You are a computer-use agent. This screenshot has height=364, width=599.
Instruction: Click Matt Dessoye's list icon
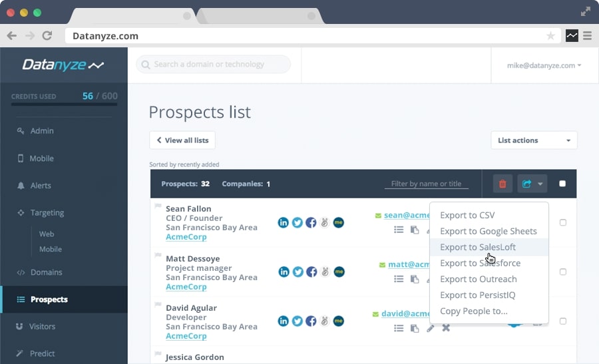[x=399, y=279]
